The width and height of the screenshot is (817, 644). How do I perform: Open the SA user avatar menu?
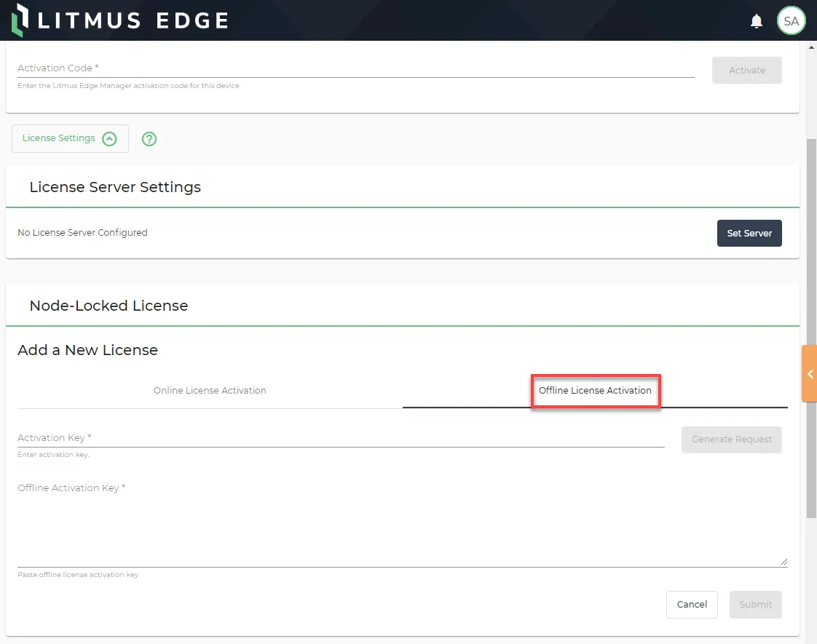[x=791, y=21]
